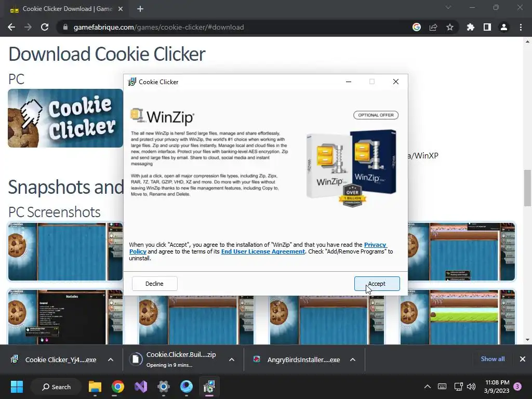The height and width of the screenshot is (399, 532).
Task: Open the tab search dropdown arrow
Action: pos(448,7)
